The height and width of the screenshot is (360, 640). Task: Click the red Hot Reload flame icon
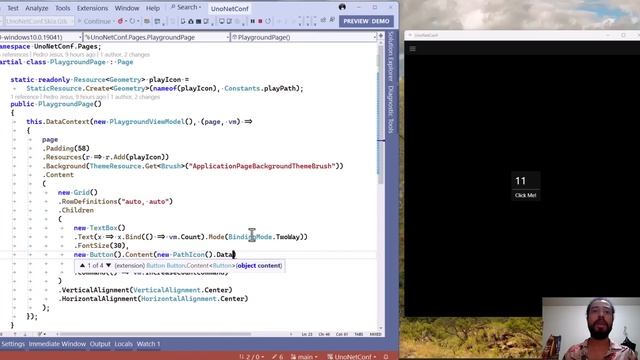(120, 21)
